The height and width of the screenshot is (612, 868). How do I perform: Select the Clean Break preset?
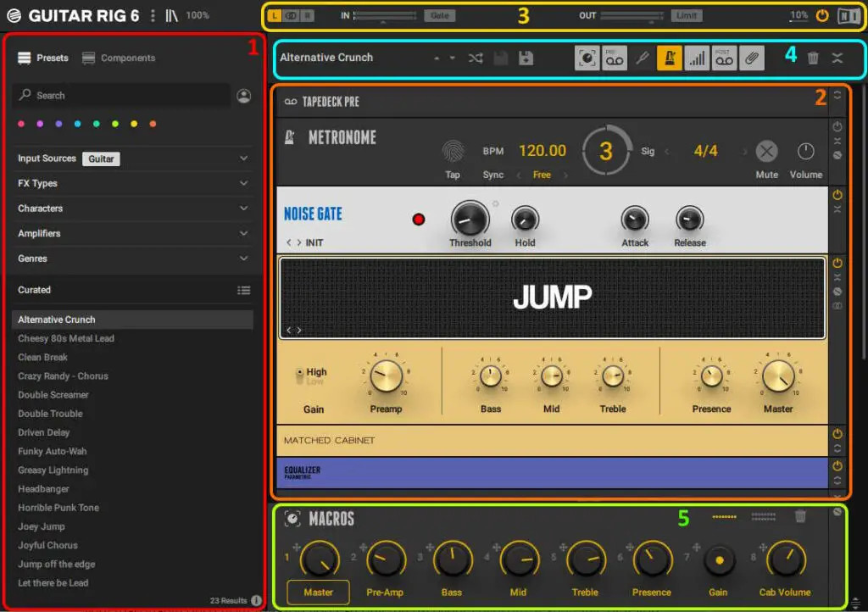[132, 358]
